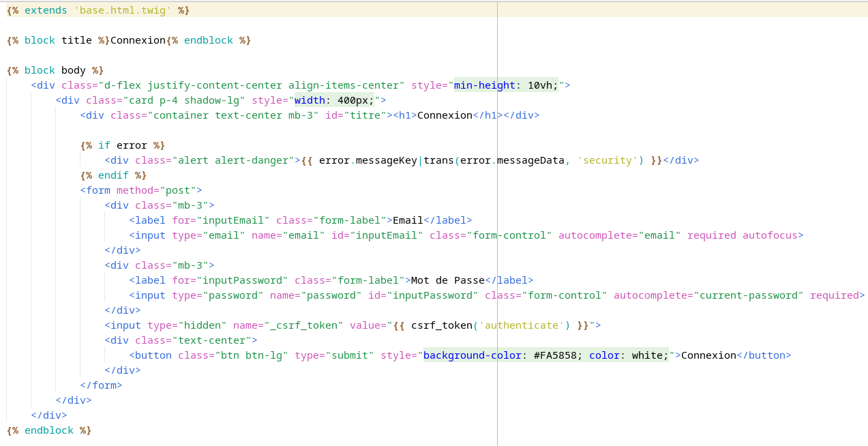Click the 'autofocus' attribute
This screenshot has height=446, width=868.
770,235
